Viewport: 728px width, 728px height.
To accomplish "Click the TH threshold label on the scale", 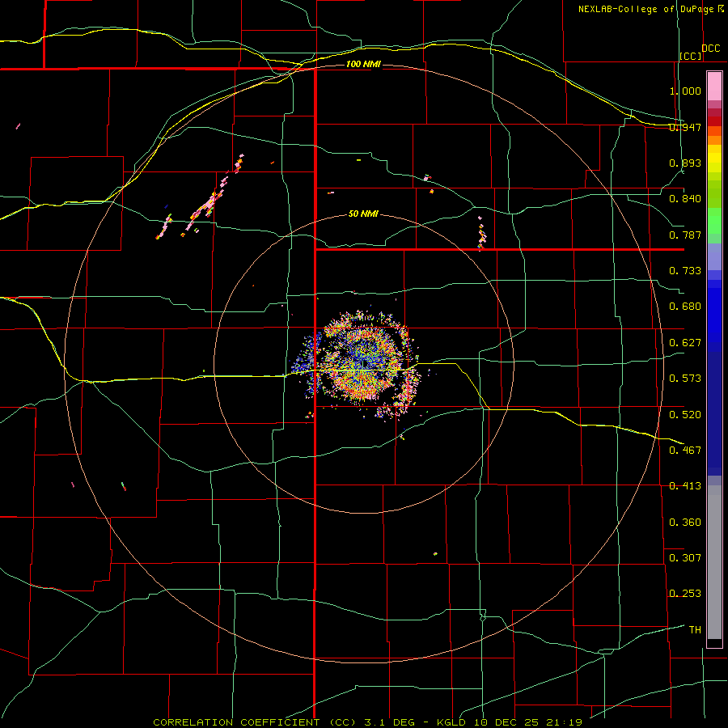I will (x=695, y=630).
